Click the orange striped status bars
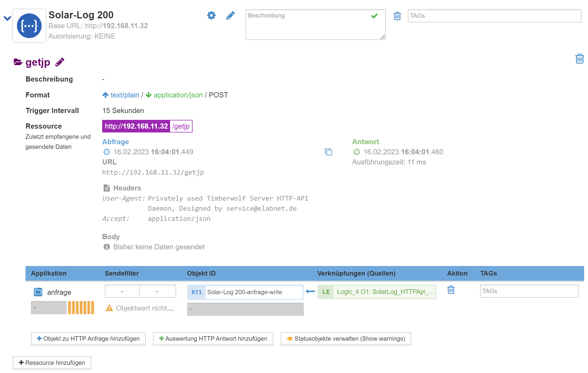The height and width of the screenshot is (373, 588). [x=81, y=308]
